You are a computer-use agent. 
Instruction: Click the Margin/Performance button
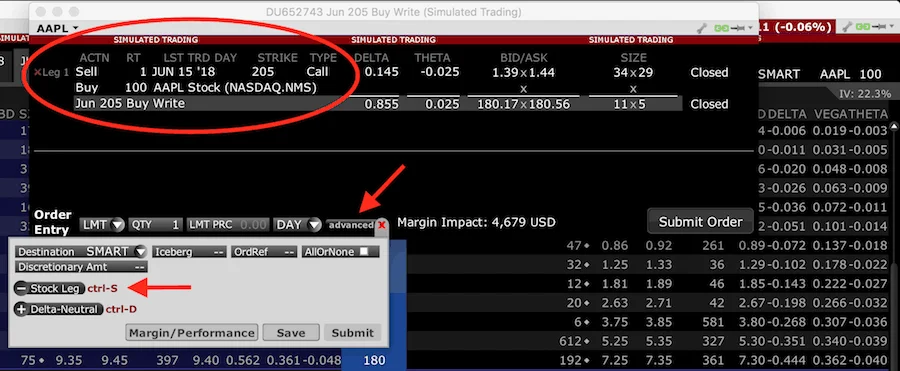[192, 333]
